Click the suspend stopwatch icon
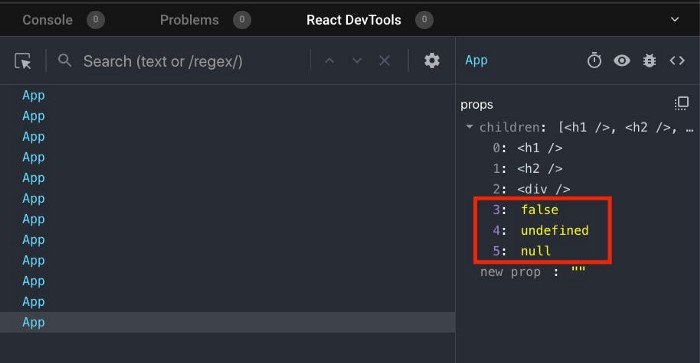The width and height of the screenshot is (700, 363). point(594,60)
